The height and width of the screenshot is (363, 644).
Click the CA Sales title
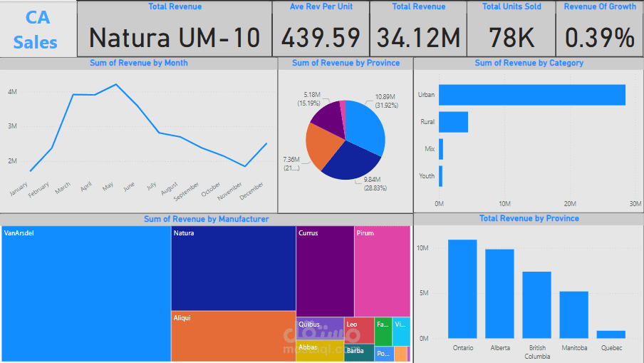[36, 30]
